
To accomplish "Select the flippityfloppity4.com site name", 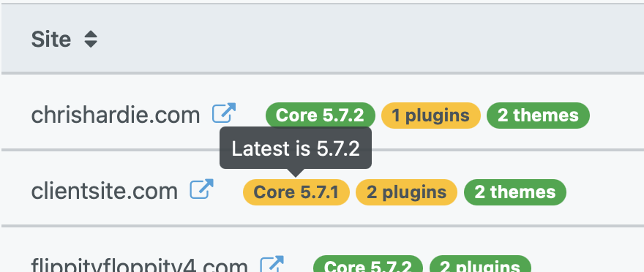I will (x=140, y=266).
